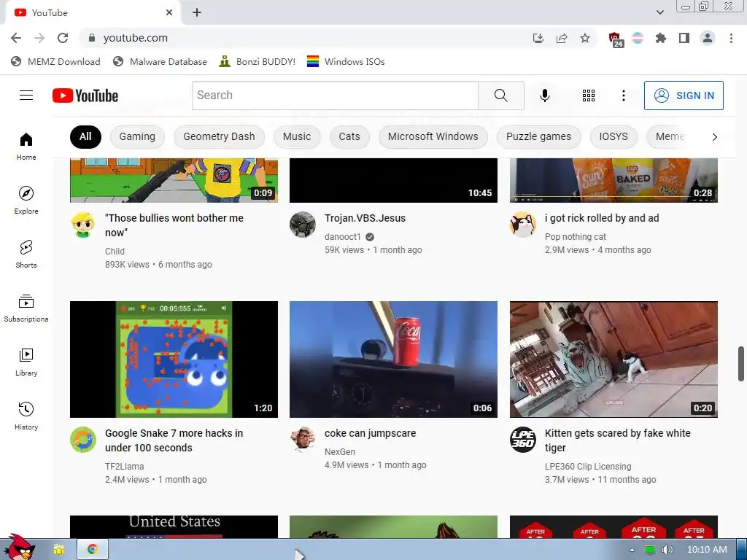Image resolution: width=747 pixels, height=560 pixels.
Task: Open Windows ISOs bookmark
Action: [346, 61]
